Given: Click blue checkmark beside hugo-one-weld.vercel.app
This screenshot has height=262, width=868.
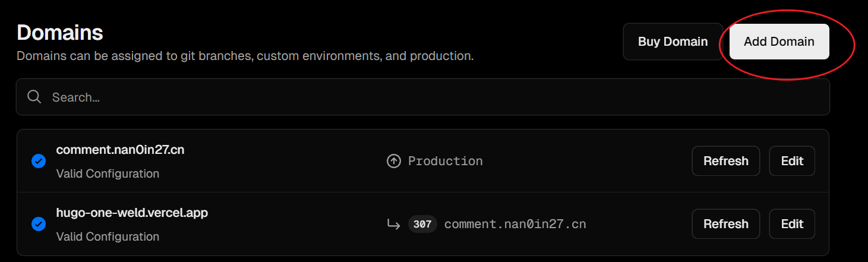Looking at the screenshot, I should point(39,224).
